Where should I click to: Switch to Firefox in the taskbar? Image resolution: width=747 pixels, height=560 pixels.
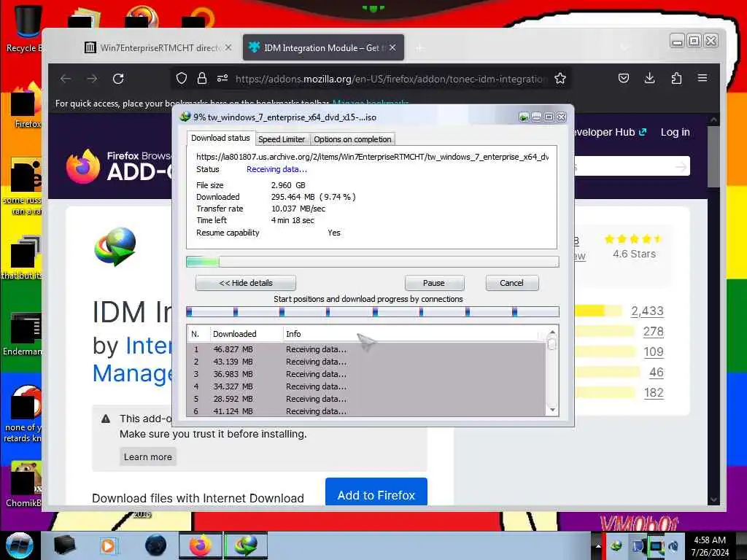201,545
